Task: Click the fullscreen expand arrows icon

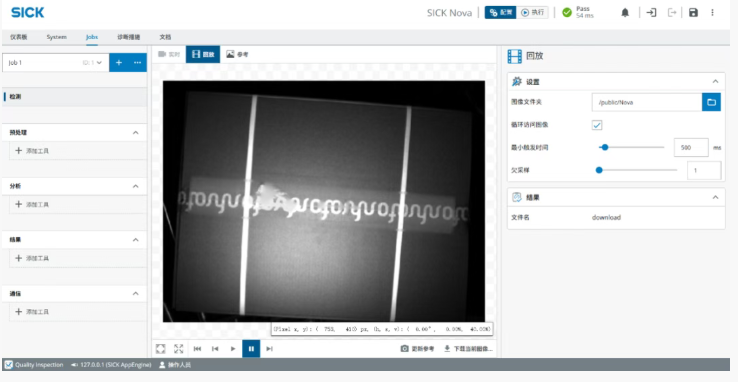Action: [x=178, y=349]
